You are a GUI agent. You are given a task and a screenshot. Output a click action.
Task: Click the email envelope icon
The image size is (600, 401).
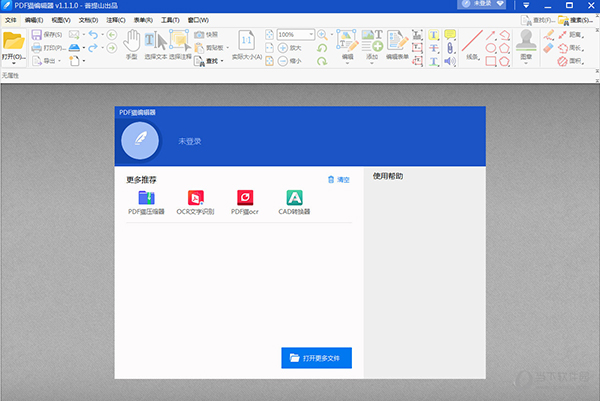[x=74, y=35]
